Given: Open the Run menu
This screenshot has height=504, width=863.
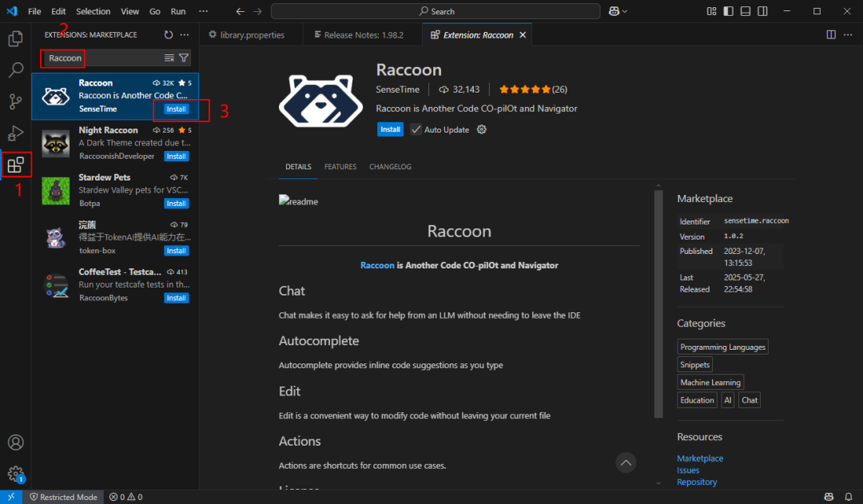Looking at the screenshot, I should click(178, 11).
